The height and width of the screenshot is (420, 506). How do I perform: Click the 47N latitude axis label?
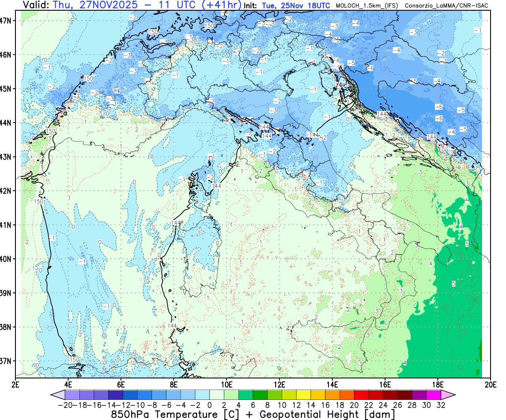point(7,21)
